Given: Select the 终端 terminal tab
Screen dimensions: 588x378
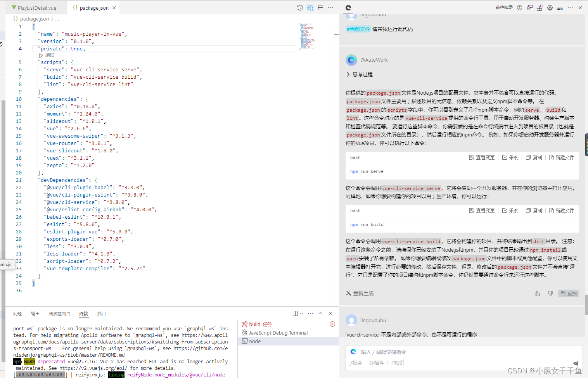Looking at the screenshot, I should coord(84,314).
